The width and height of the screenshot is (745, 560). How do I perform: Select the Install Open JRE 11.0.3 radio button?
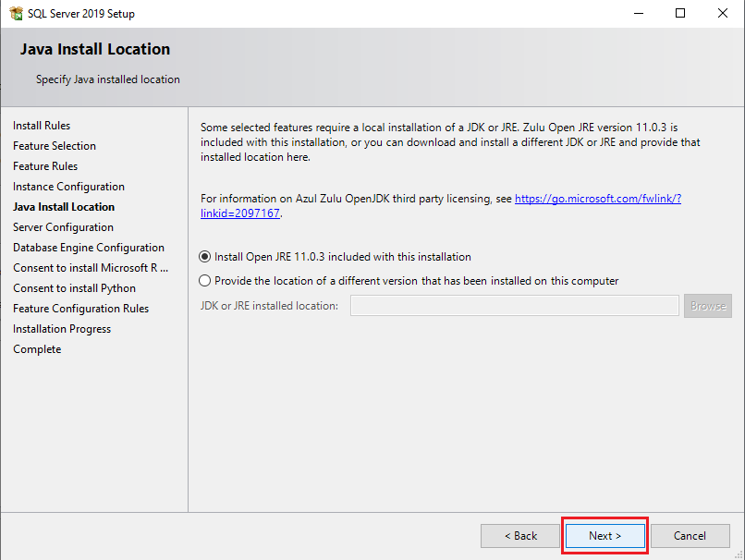coord(204,257)
